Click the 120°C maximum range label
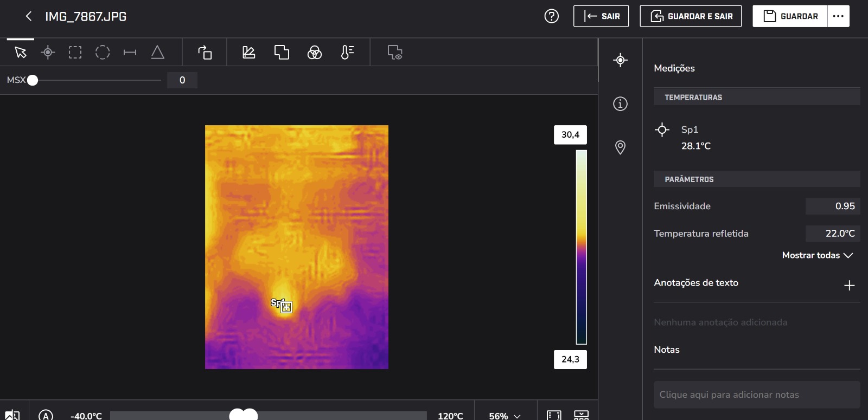This screenshot has height=420, width=868. [x=450, y=416]
